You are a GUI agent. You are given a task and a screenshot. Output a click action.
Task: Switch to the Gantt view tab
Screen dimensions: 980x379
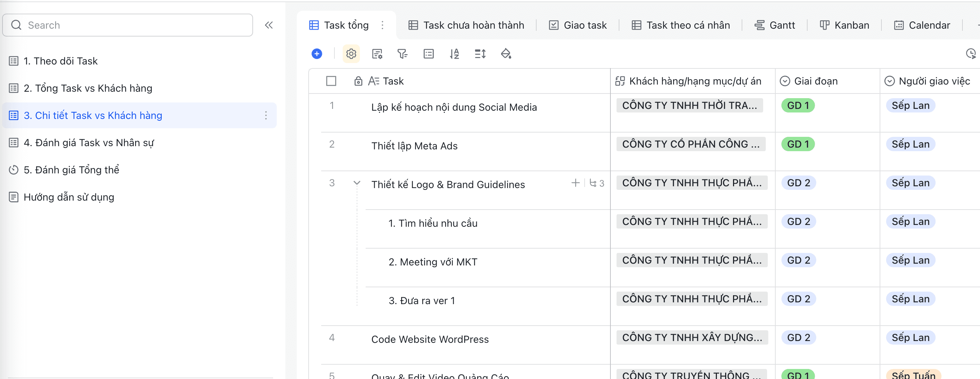775,25
